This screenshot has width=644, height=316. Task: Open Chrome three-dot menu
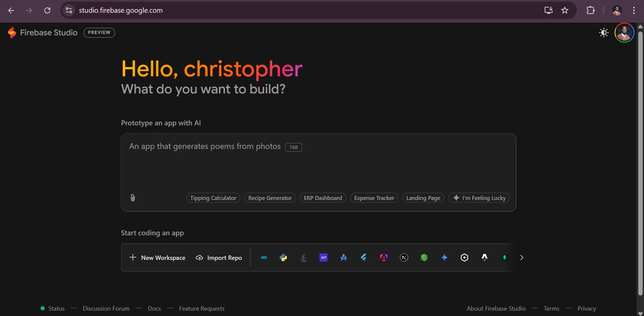(634, 10)
